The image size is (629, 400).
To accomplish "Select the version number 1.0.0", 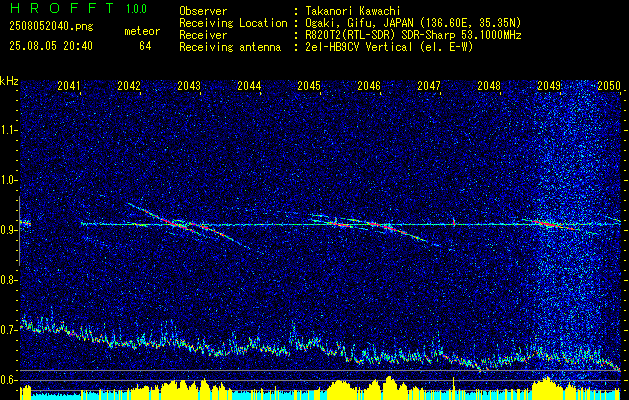I will coord(136,9).
